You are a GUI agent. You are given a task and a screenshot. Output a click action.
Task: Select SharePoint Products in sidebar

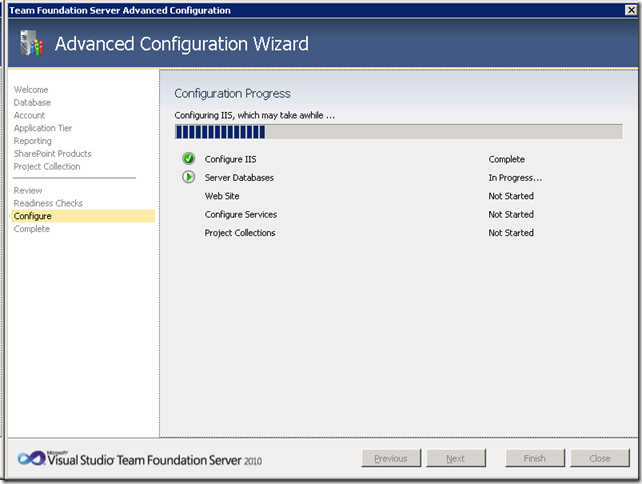point(52,154)
